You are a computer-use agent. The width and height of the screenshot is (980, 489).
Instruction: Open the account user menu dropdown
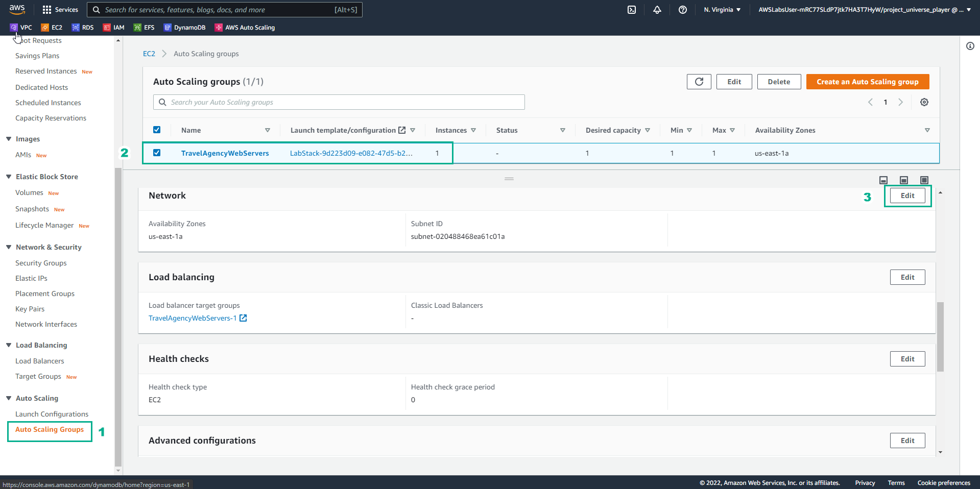pos(865,10)
